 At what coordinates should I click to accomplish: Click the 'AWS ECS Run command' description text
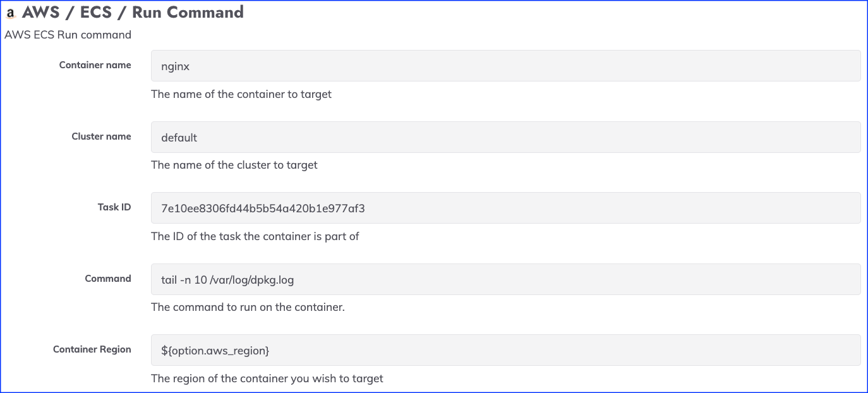click(68, 35)
